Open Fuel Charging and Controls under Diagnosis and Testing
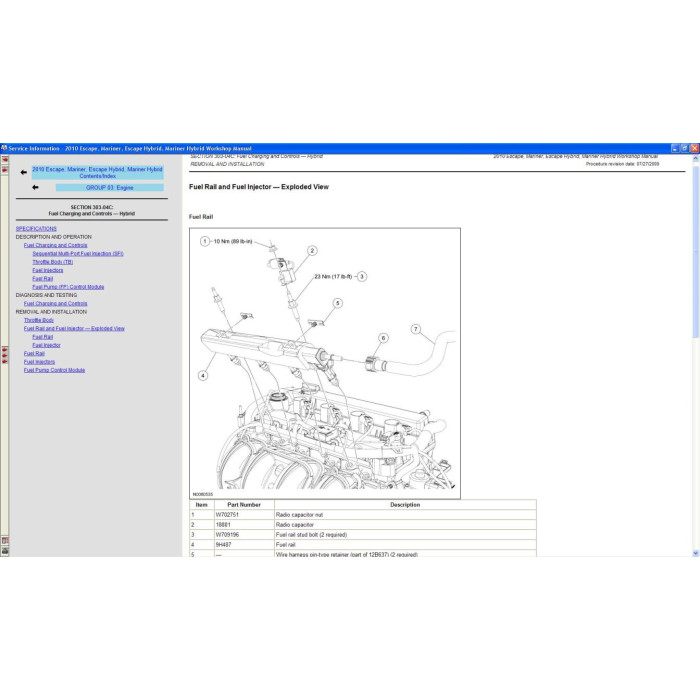 tap(55, 304)
